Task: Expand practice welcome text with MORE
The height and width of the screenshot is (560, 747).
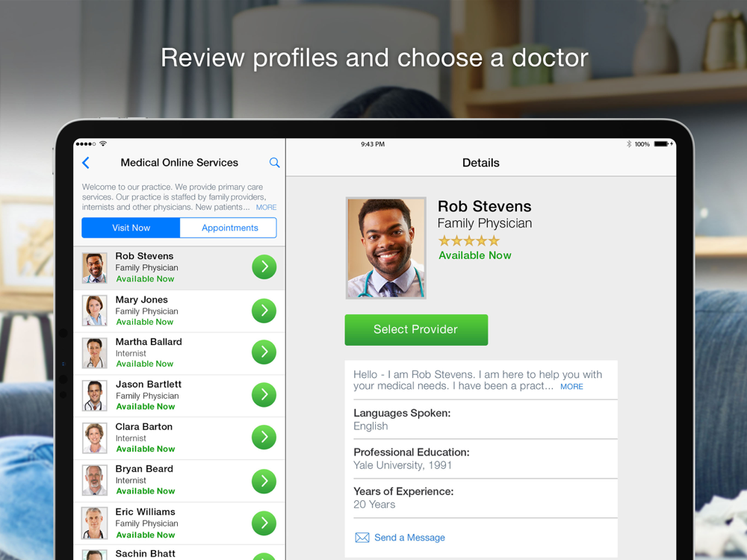Action: 266,207
